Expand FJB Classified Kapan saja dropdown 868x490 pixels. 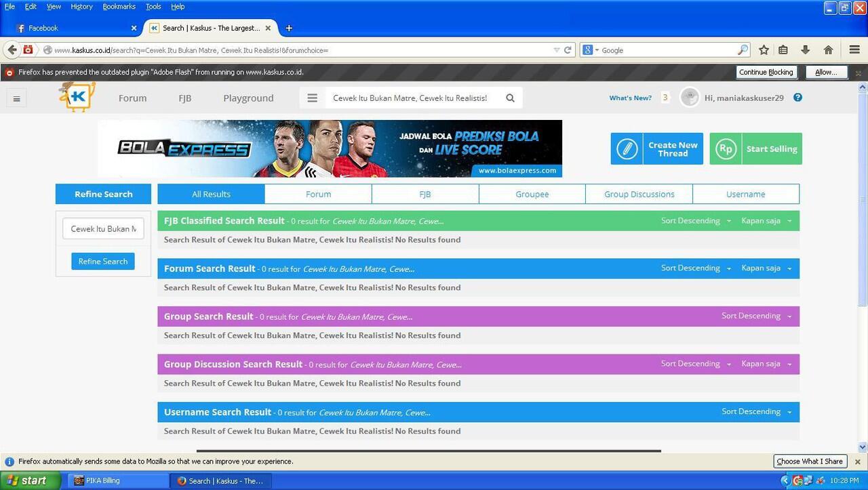(x=767, y=221)
